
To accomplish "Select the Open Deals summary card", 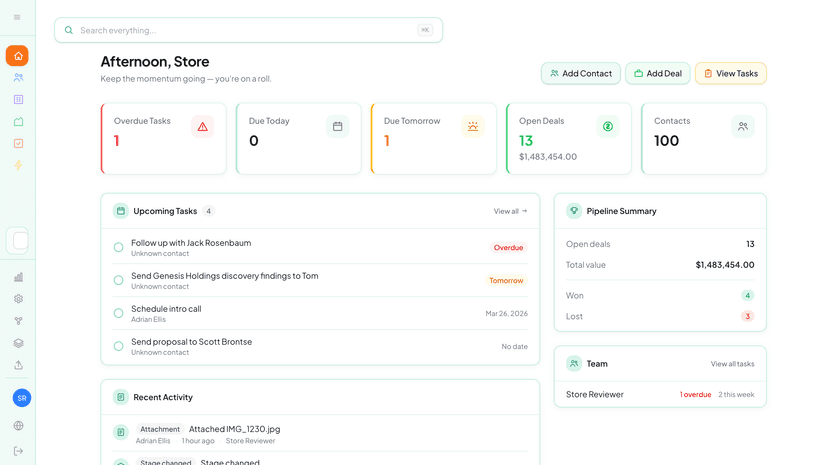I will coord(568,139).
